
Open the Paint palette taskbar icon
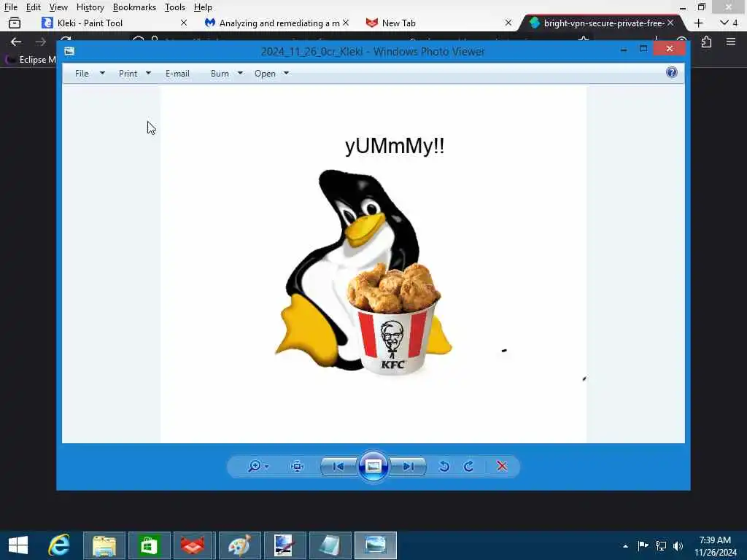(x=239, y=545)
